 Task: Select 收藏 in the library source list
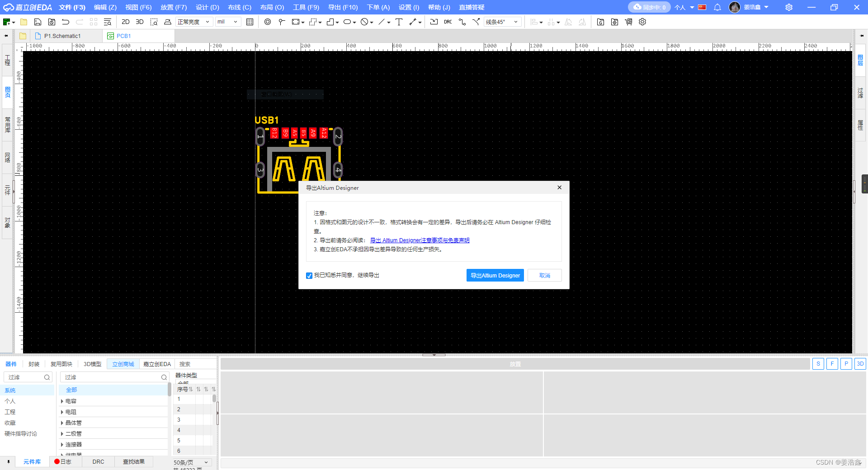click(10, 423)
